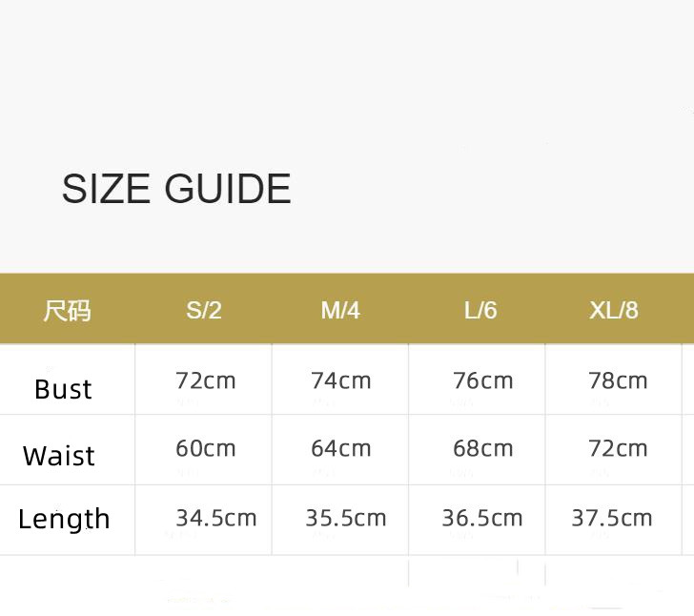Select the 尺码 header cell
Viewport: 694px width, 616px height.
67,310
